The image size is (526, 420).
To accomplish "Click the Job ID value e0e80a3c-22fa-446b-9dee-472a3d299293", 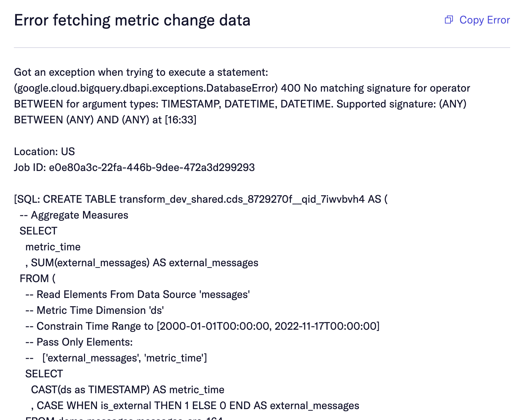I will [x=152, y=168].
